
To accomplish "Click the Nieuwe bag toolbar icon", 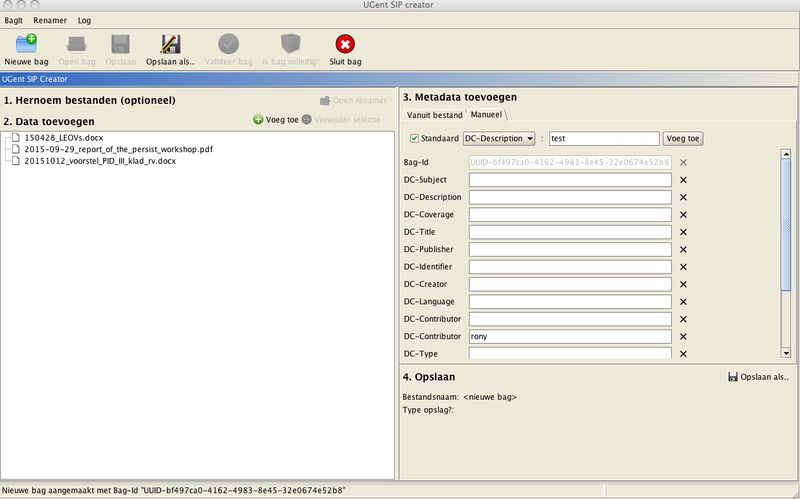I will pyautogui.click(x=26, y=44).
